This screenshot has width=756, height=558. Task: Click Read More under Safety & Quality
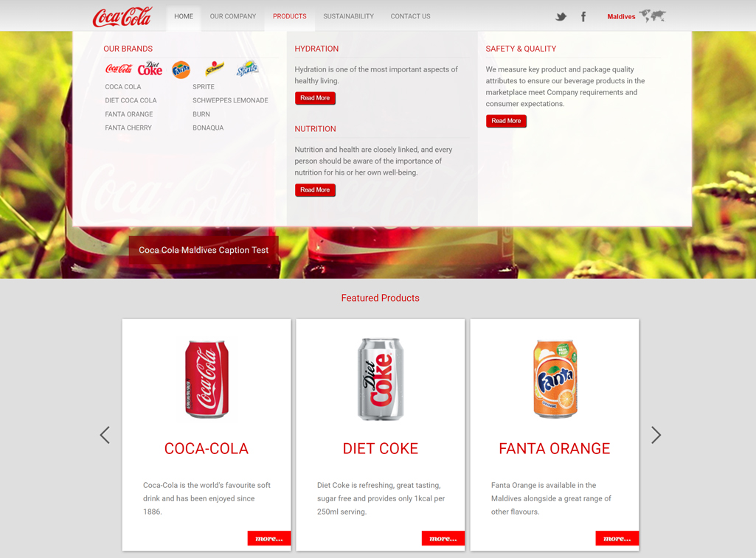click(x=506, y=121)
